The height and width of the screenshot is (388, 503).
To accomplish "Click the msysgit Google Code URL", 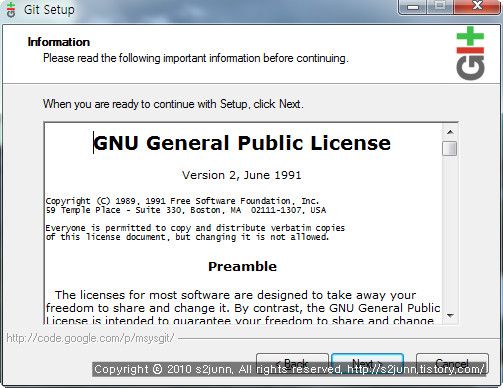I will pos(90,338).
